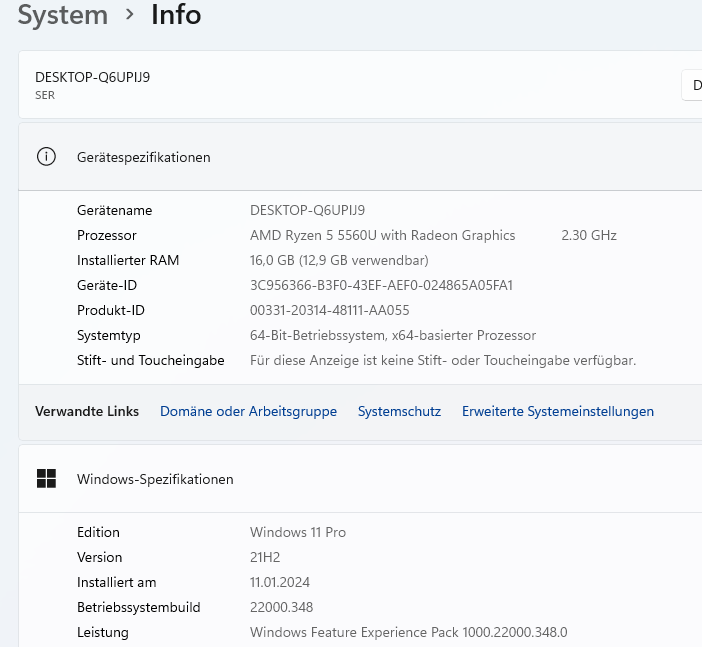Collapse the Gerätespezifikationen section header
Viewport: 702px width, 647px height.
(360, 157)
